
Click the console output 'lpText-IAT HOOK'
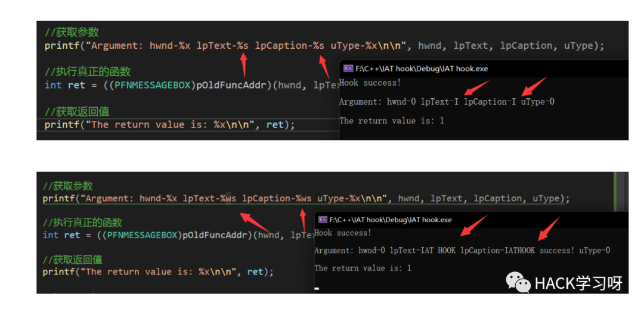click(x=423, y=250)
